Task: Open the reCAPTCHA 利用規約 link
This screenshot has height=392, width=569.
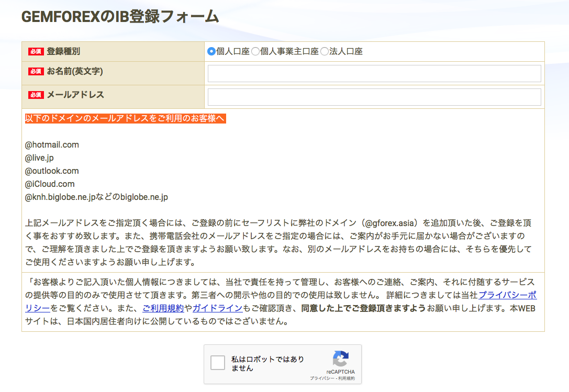Action: click(x=347, y=378)
